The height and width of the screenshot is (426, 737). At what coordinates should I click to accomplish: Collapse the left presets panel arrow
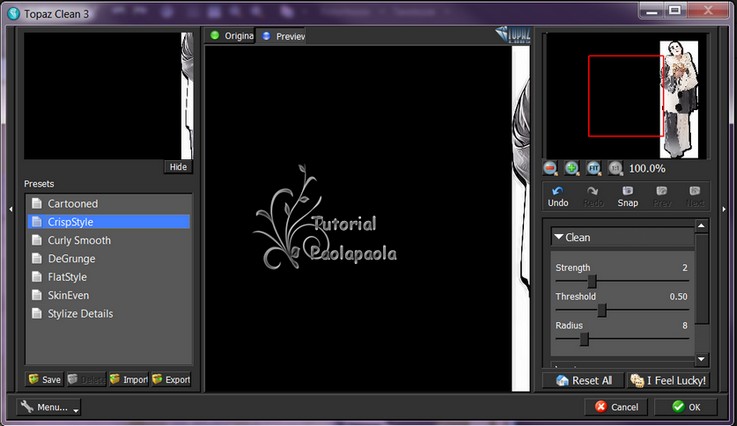(11, 209)
